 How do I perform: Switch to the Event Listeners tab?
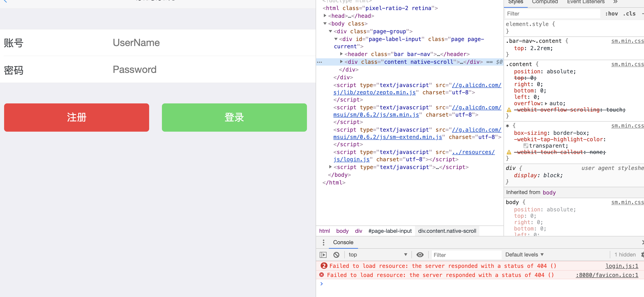[586, 2]
